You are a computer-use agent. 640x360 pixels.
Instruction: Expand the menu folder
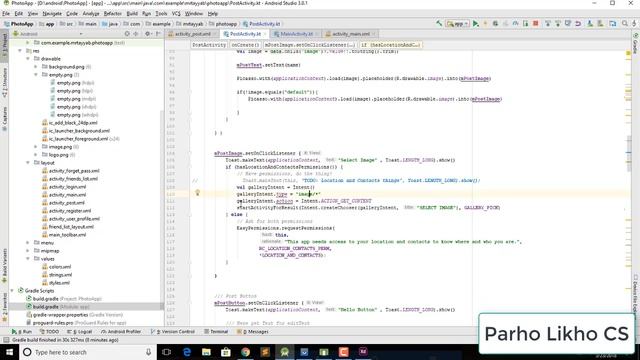(x=28, y=243)
